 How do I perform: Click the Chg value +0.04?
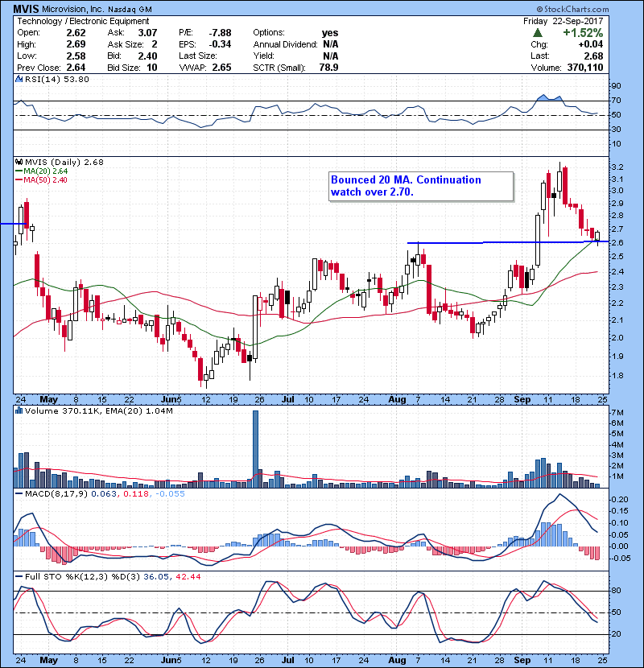[x=590, y=44]
